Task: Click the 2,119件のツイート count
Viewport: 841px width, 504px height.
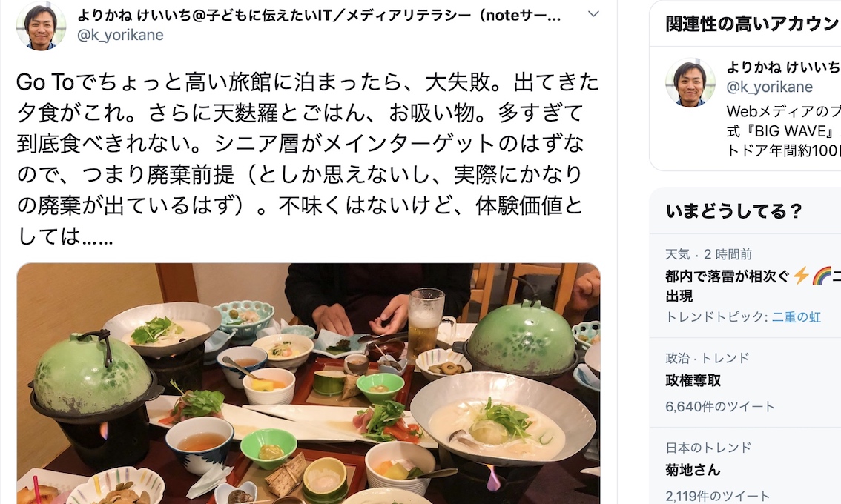Action: pyautogui.click(x=718, y=496)
